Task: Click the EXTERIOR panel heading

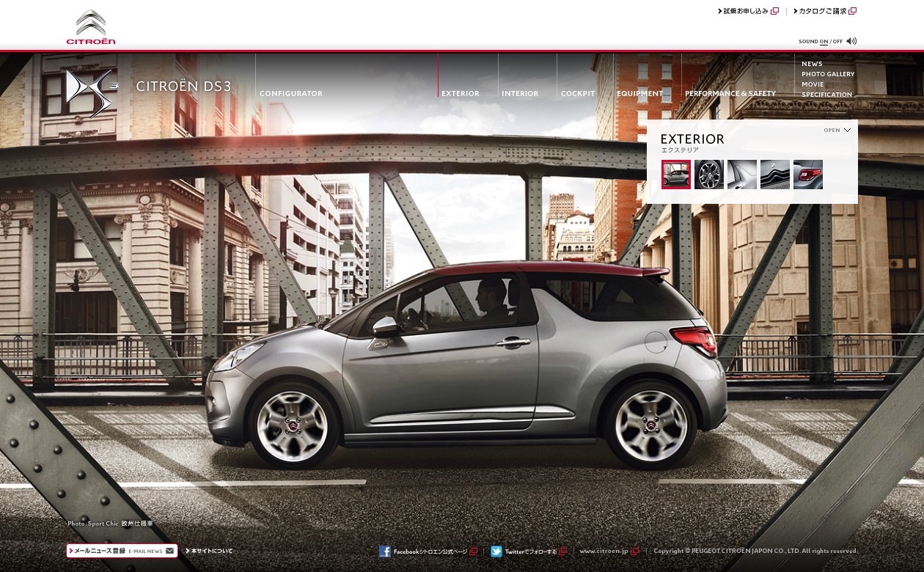Action: click(692, 139)
